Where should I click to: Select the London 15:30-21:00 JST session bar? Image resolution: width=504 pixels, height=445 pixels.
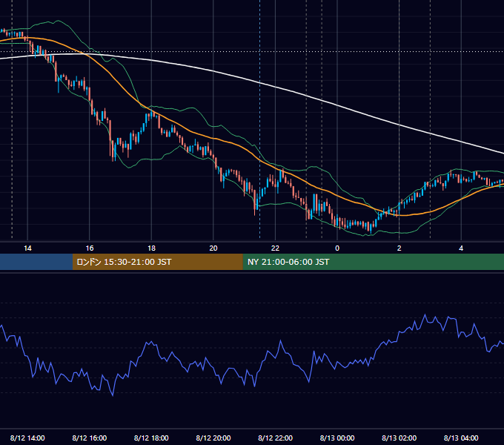click(x=157, y=262)
